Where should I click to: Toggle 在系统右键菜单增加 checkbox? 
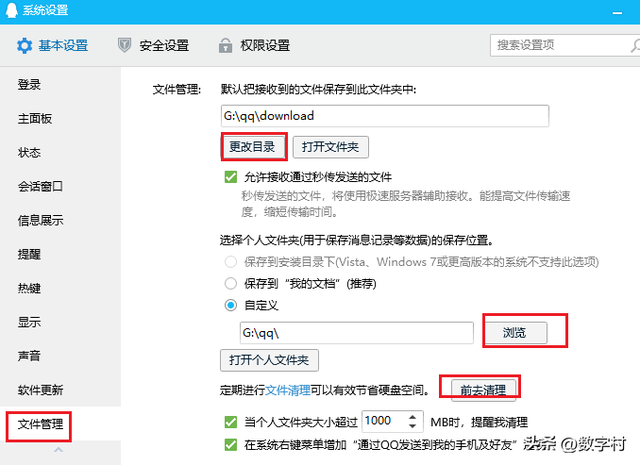pos(231,445)
